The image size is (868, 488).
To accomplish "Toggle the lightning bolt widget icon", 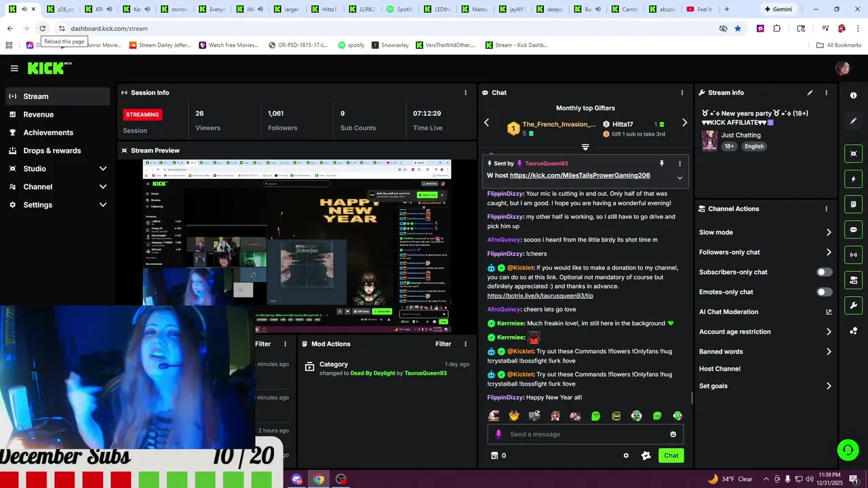I will pyautogui.click(x=854, y=179).
